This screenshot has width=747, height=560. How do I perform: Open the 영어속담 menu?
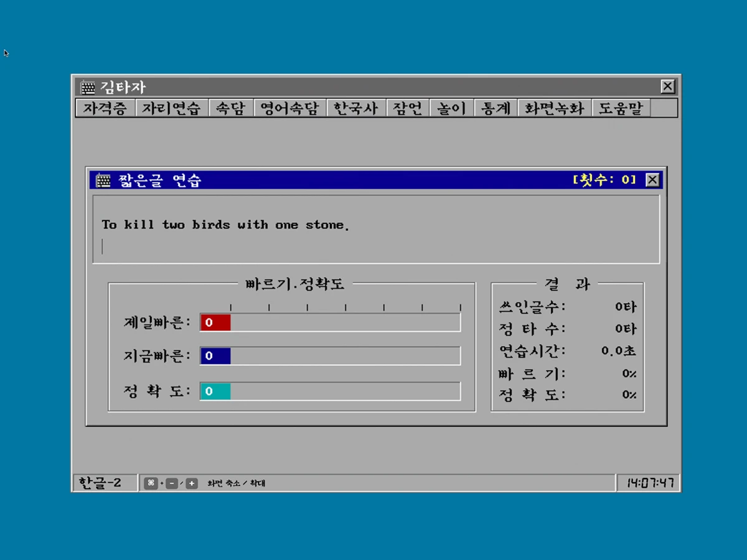(x=289, y=108)
